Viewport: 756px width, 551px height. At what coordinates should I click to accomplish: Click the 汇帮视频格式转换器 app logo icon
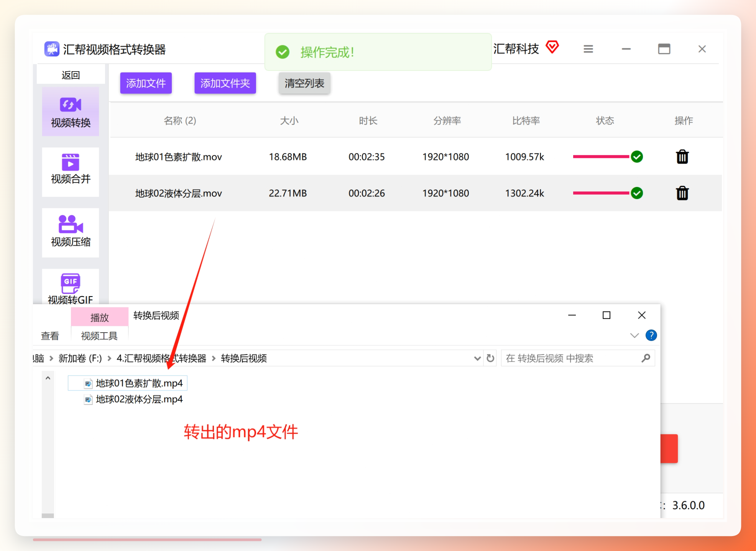[52, 49]
